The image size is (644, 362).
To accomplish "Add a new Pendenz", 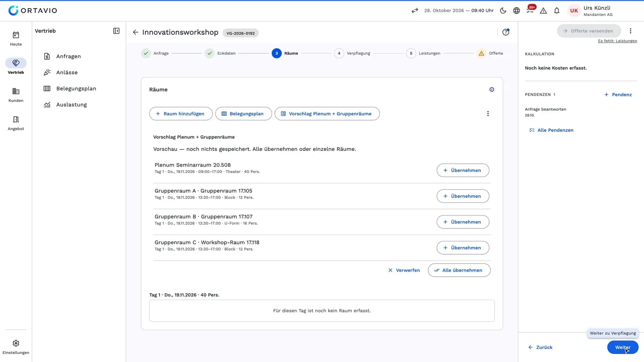I will pos(618,95).
